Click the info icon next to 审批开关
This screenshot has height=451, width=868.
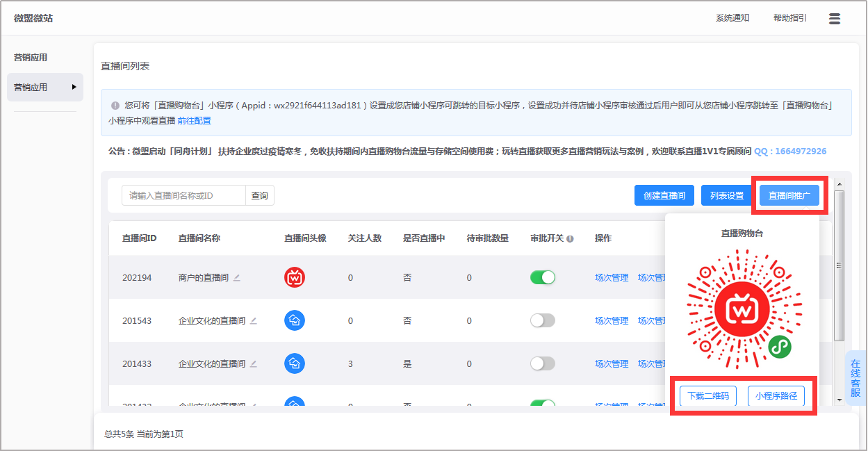570,238
